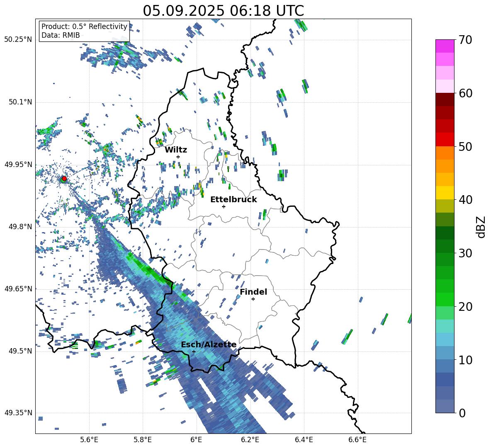Click the 5.6°E longitude label

[x=89, y=440]
